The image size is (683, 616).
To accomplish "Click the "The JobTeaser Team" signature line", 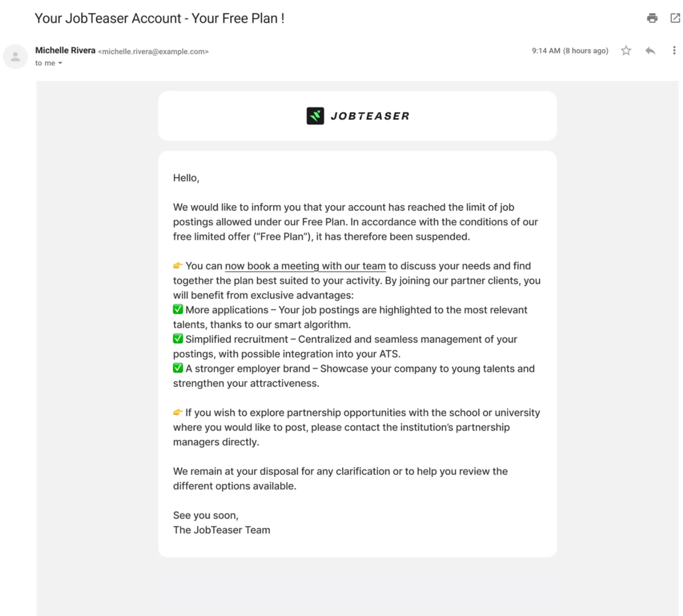I will [221, 530].
